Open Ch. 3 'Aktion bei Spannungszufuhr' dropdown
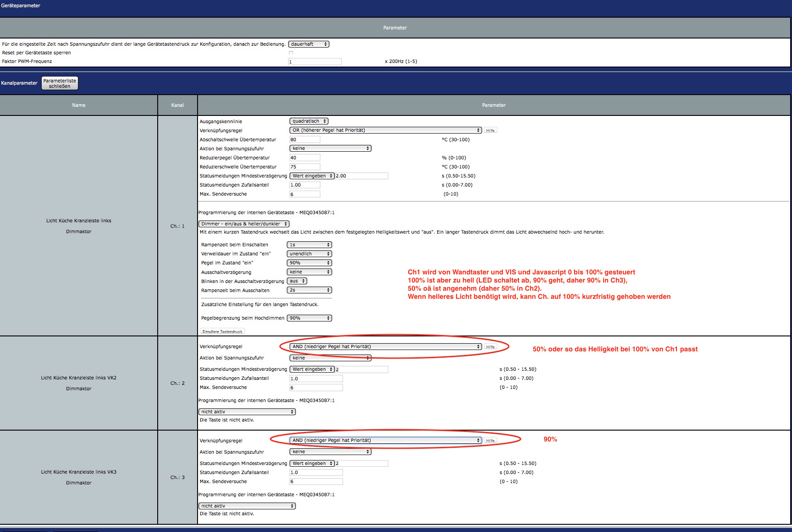 [x=330, y=451]
